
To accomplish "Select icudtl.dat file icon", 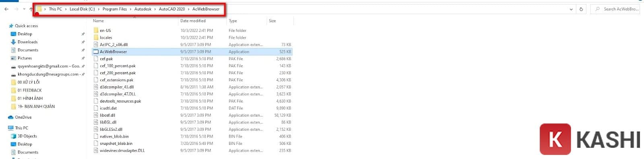I will [96, 108].
